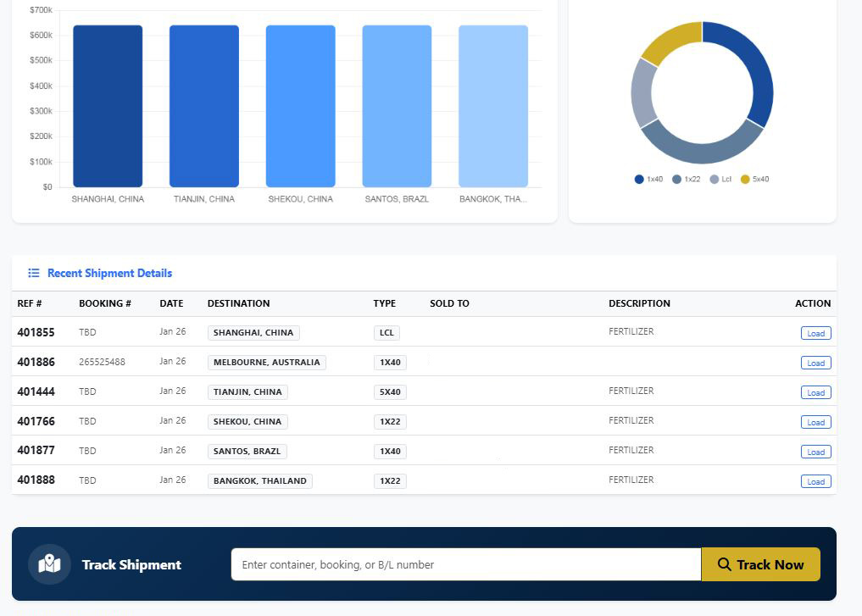Click the list icon beside Recent Shipment Details
This screenshot has width=862, height=616.
(x=34, y=273)
